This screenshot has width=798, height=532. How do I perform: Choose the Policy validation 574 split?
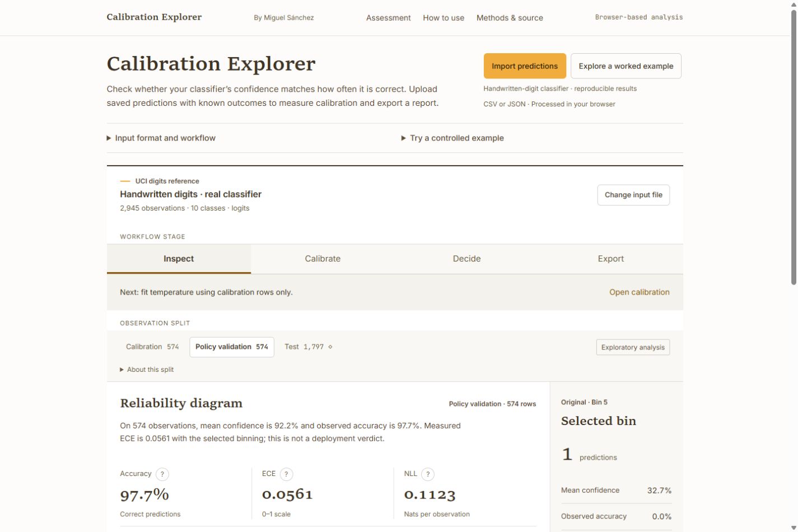click(x=232, y=347)
